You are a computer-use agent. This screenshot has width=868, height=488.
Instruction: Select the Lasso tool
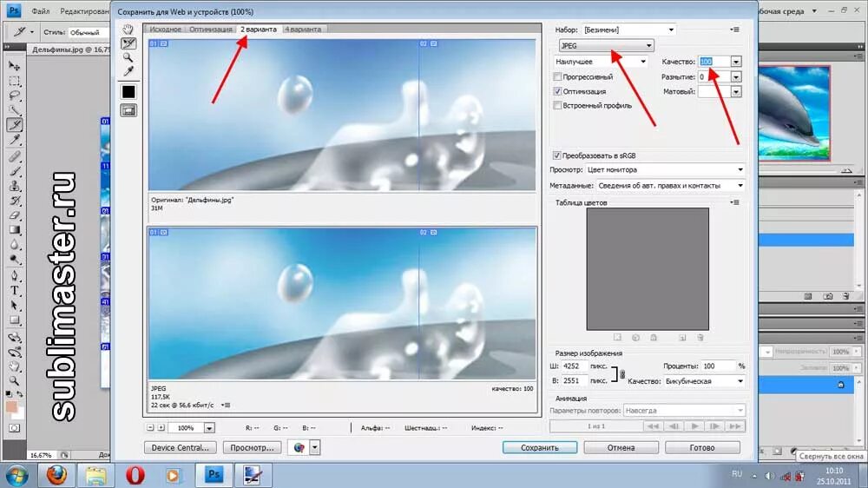[15, 96]
